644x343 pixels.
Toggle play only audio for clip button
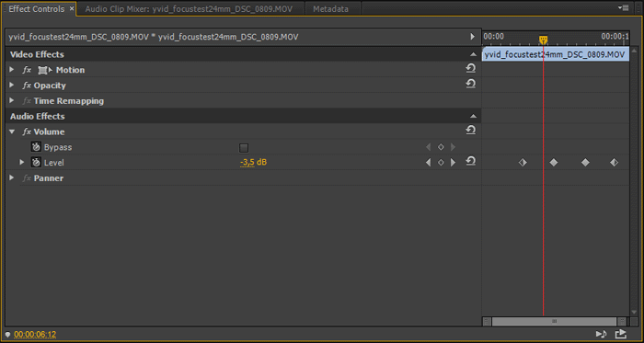(601, 334)
